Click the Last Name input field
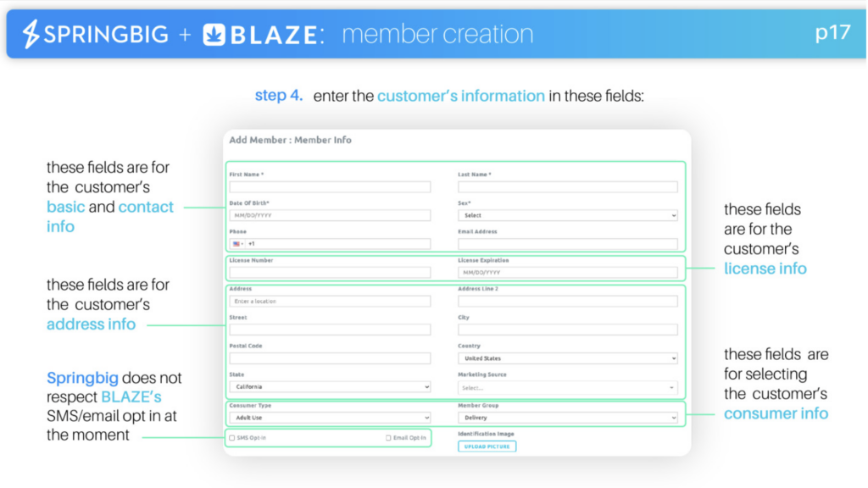 click(567, 187)
